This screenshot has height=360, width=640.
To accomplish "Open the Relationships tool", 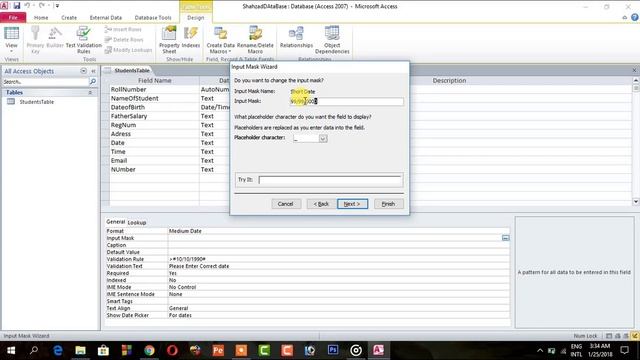I will tap(296, 38).
